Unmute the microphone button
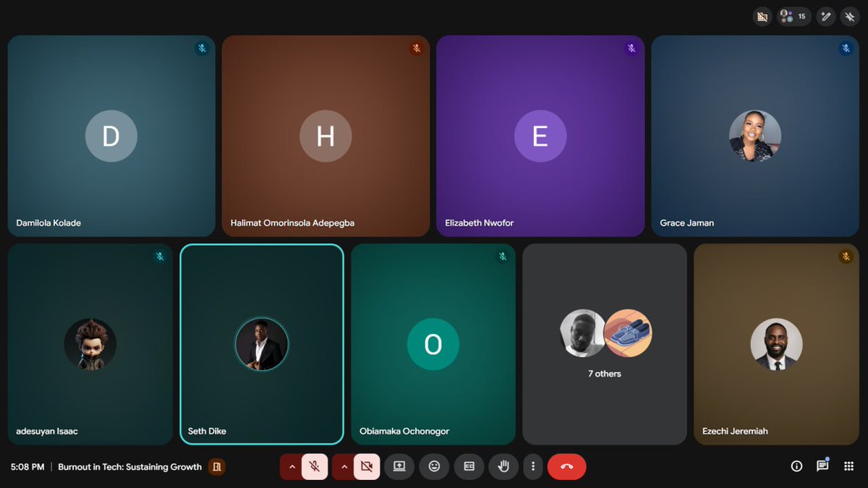Screen dimensions: 868x488 (315, 467)
